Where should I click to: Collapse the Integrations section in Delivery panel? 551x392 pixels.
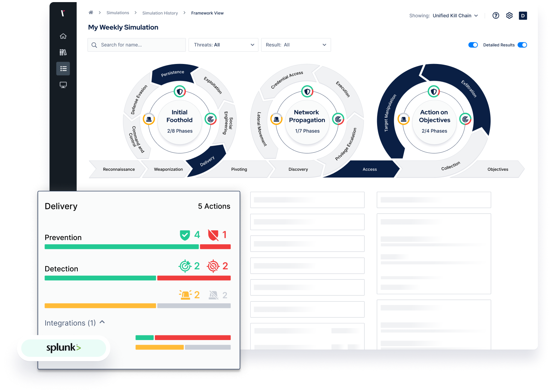(102, 322)
